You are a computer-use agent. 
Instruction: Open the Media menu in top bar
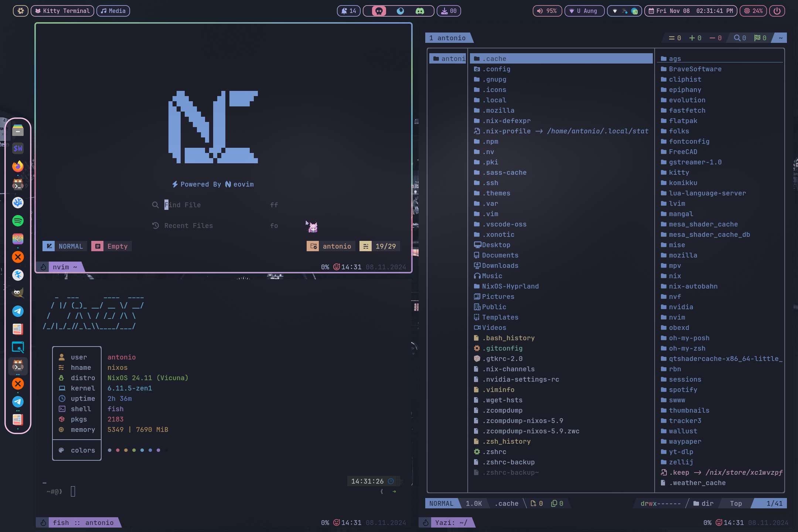pos(113,11)
